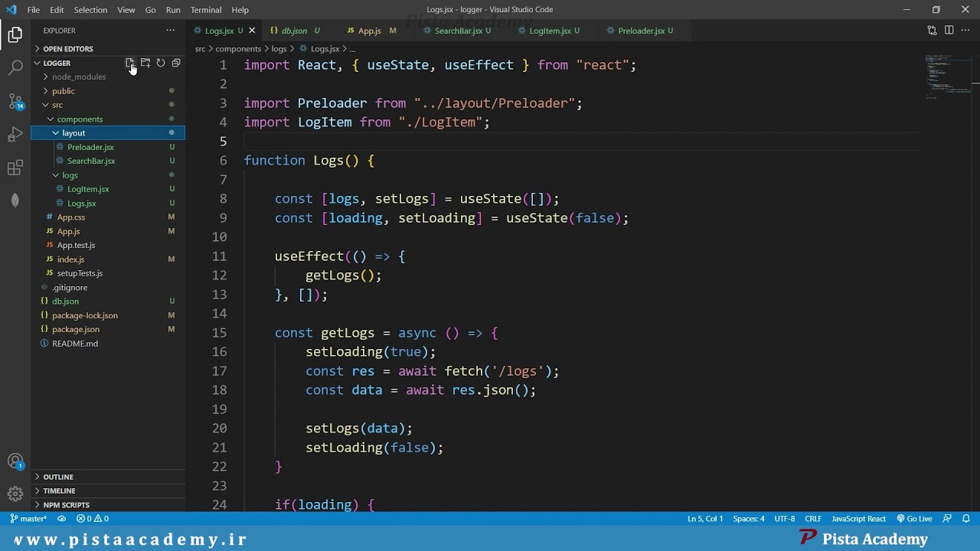Open the Go menu
This screenshot has width=980, height=551.
151,10
